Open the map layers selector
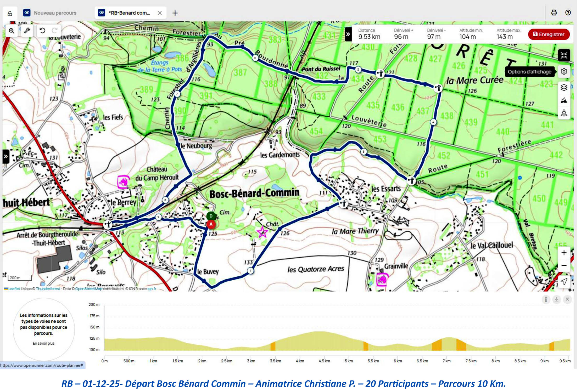581x392 pixels. point(564,87)
